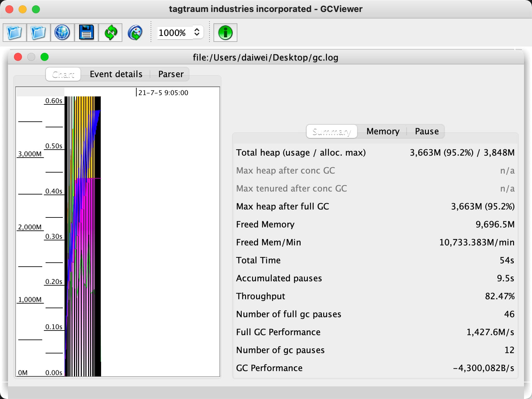Select the Total heap value 3,663M (95.2%) / 3,848M
Screen dimensions: 532x399
coord(462,153)
